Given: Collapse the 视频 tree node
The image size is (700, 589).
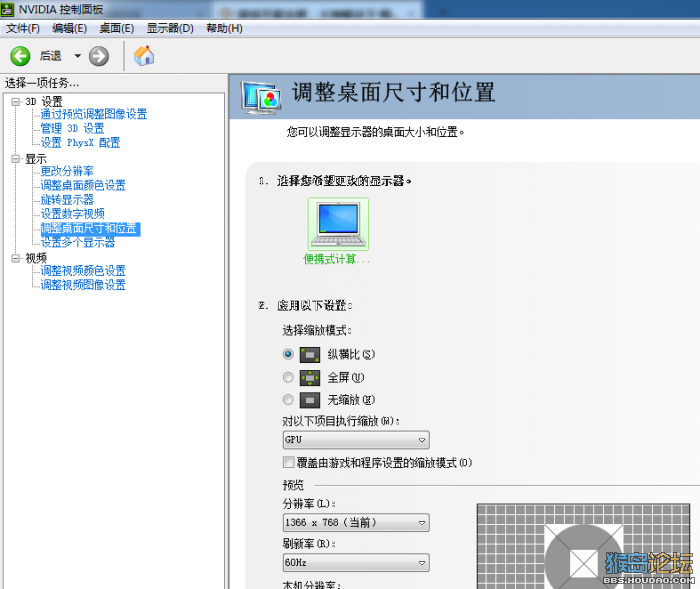Looking at the screenshot, I should tap(16, 258).
